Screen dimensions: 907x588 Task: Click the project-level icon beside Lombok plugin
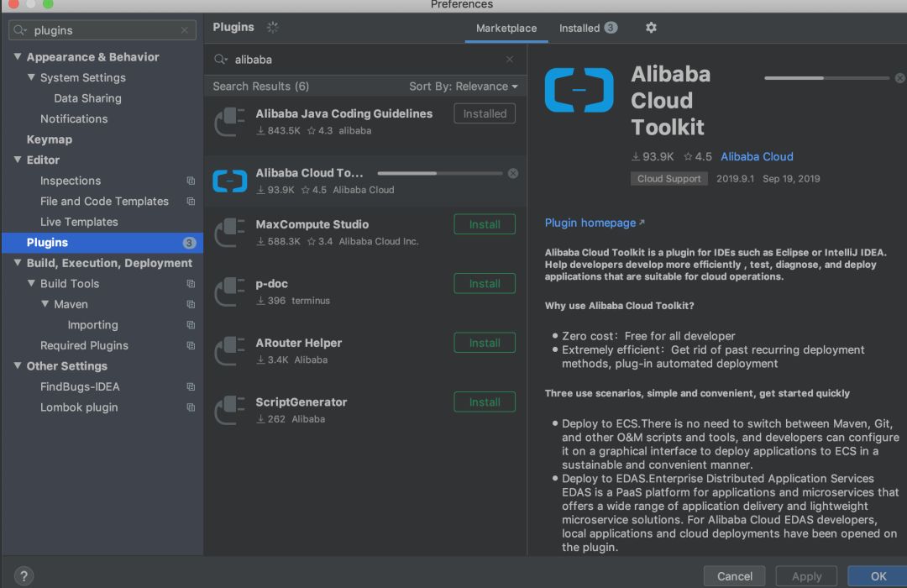191,407
